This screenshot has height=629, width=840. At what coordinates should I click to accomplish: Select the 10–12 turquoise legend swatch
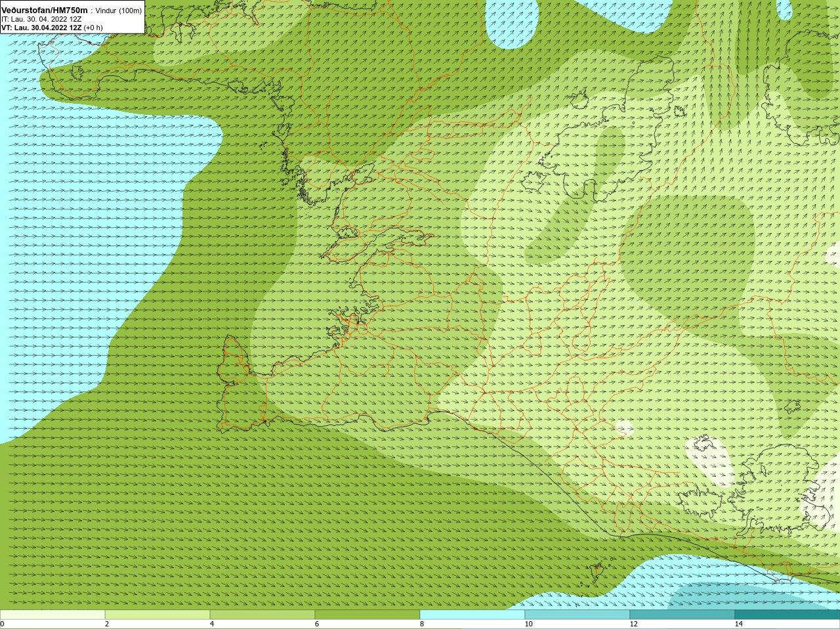[577, 615]
